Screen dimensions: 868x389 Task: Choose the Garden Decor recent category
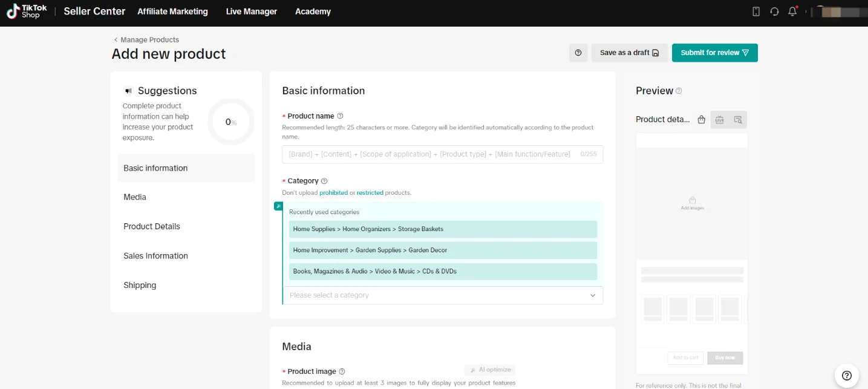pos(443,250)
